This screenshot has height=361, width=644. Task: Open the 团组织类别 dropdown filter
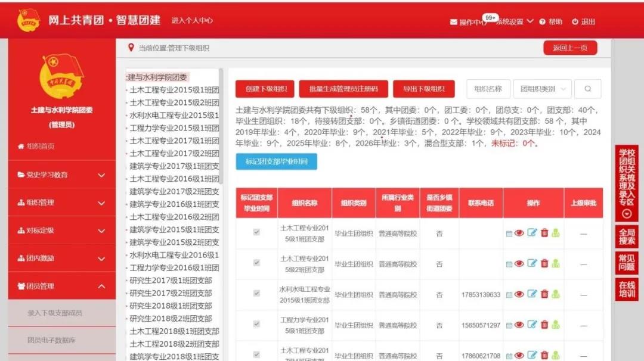[x=542, y=89]
